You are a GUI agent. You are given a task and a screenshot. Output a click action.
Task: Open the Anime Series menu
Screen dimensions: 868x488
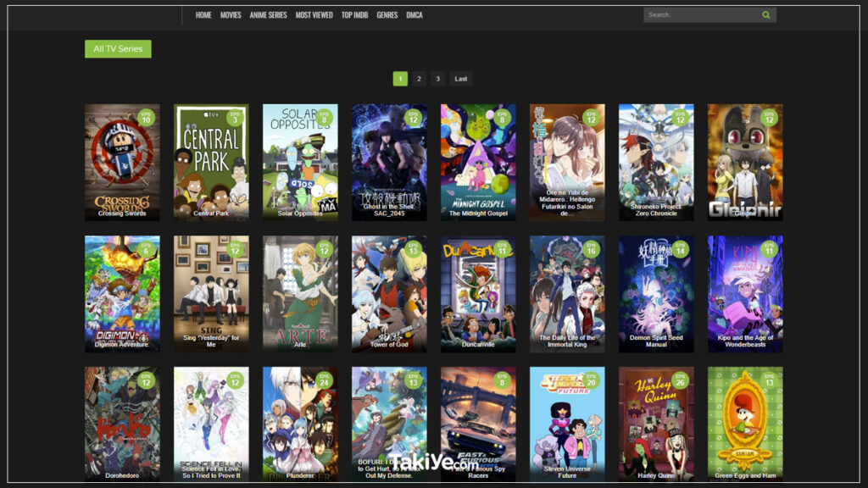click(268, 15)
